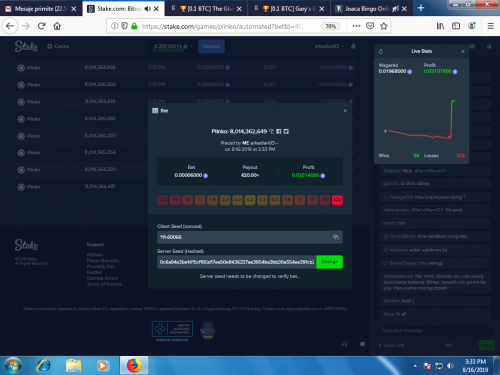Open the Casino menu
The image size is (500, 375).
(58, 46)
